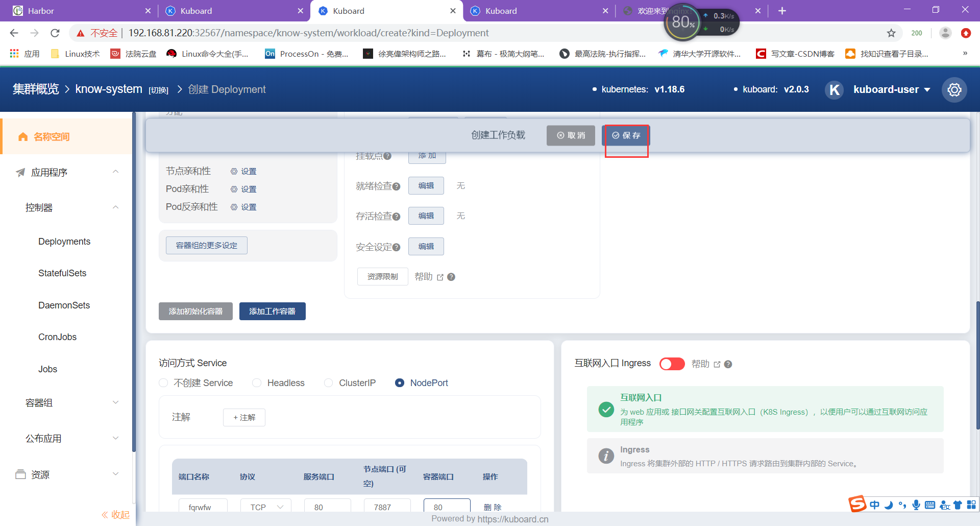The height and width of the screenshot is (526, 980).
Task: Click the settings gear icon in header
Action: pyautogui.click(x=954, y=90)
